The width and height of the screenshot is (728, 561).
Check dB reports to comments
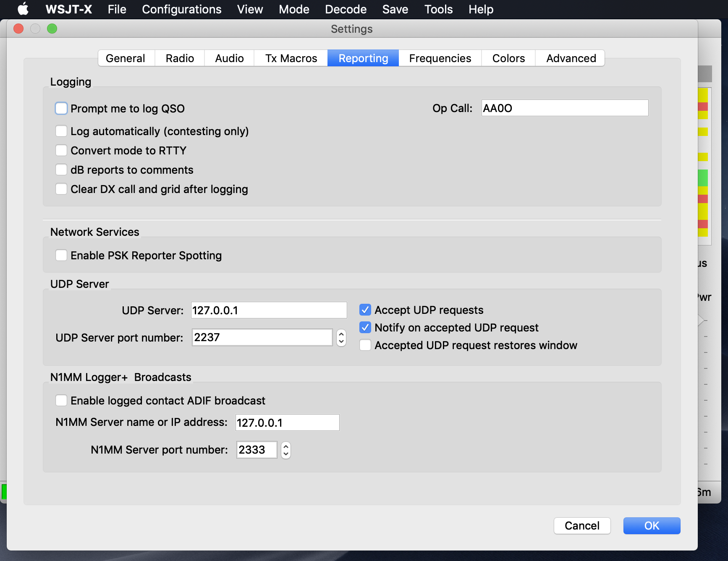pos(61,170)
